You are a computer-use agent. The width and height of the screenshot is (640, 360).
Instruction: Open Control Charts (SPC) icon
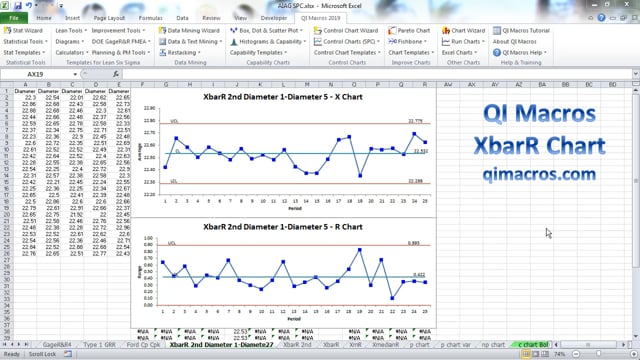coord(318,42)
